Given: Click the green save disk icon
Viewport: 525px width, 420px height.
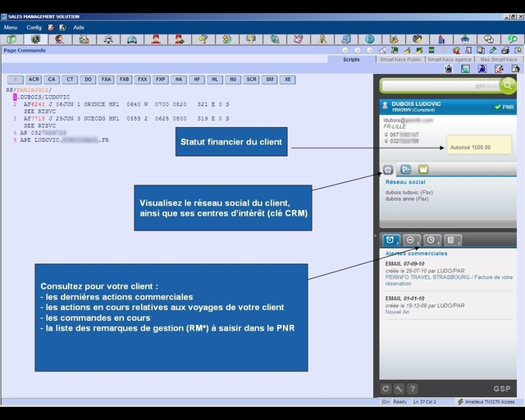Looking at the screenshot, I should [x=465, y=69].
